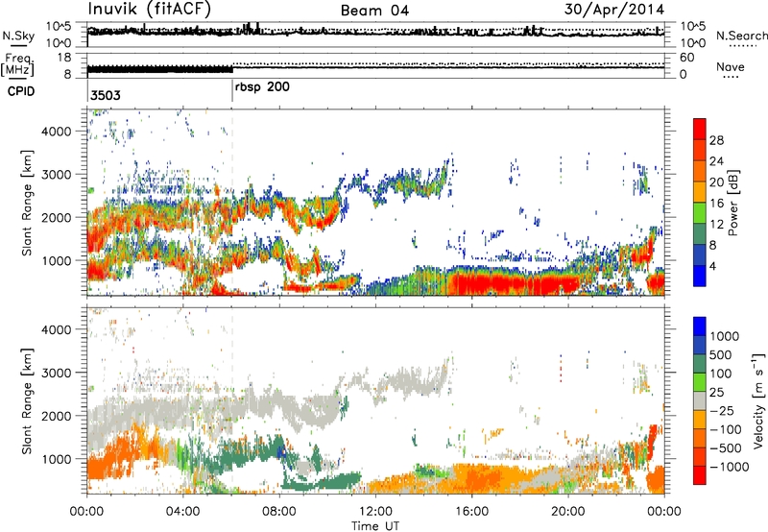Click the '12:00' time axis tick

(375, 512)
